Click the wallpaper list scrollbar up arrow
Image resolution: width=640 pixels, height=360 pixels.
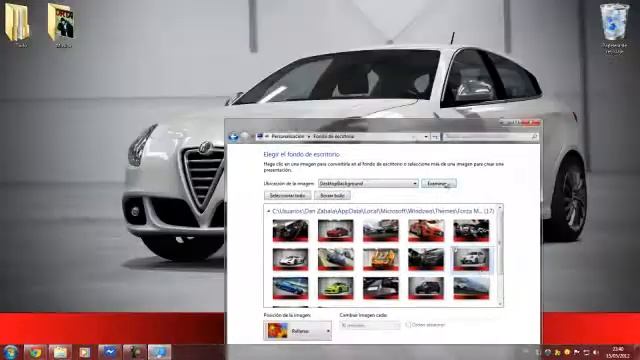[x=500, y=208]
